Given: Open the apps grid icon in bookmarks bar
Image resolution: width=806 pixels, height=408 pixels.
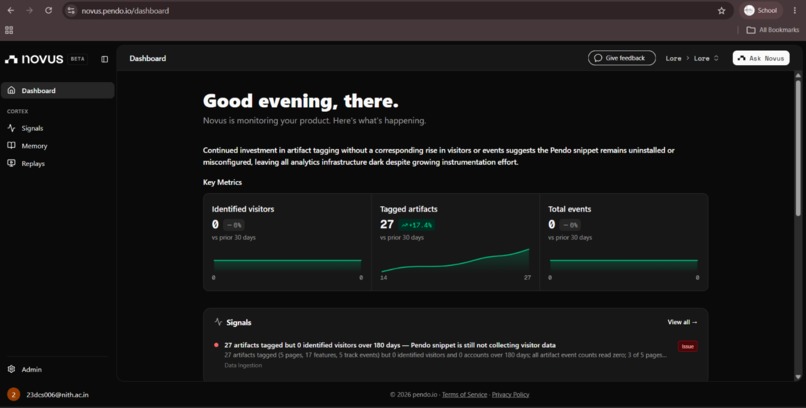Looking at the screenshot, I should (x=9, y=30).
